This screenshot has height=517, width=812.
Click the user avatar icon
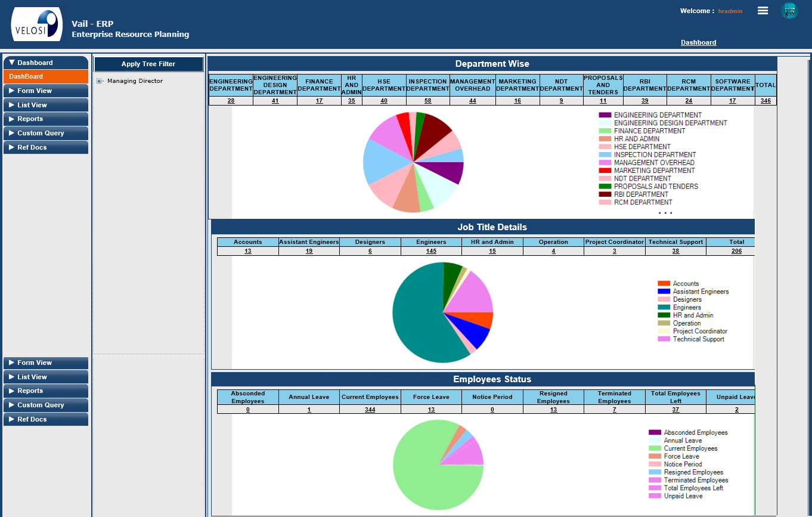(789, 11)
